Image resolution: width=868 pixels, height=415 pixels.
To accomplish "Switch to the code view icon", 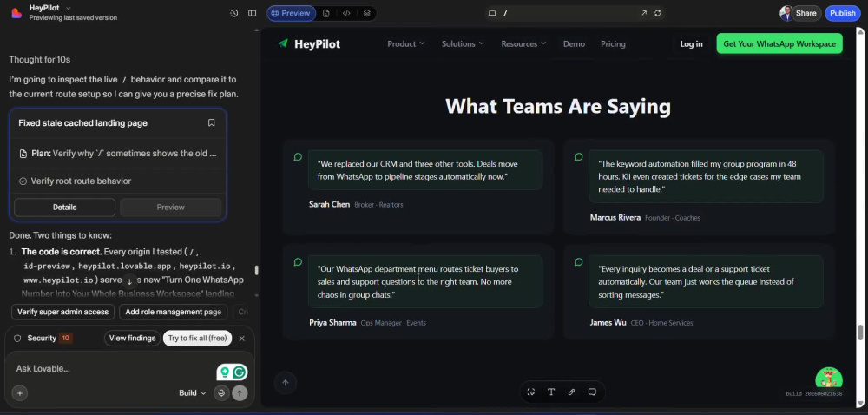I will (346, 13).
